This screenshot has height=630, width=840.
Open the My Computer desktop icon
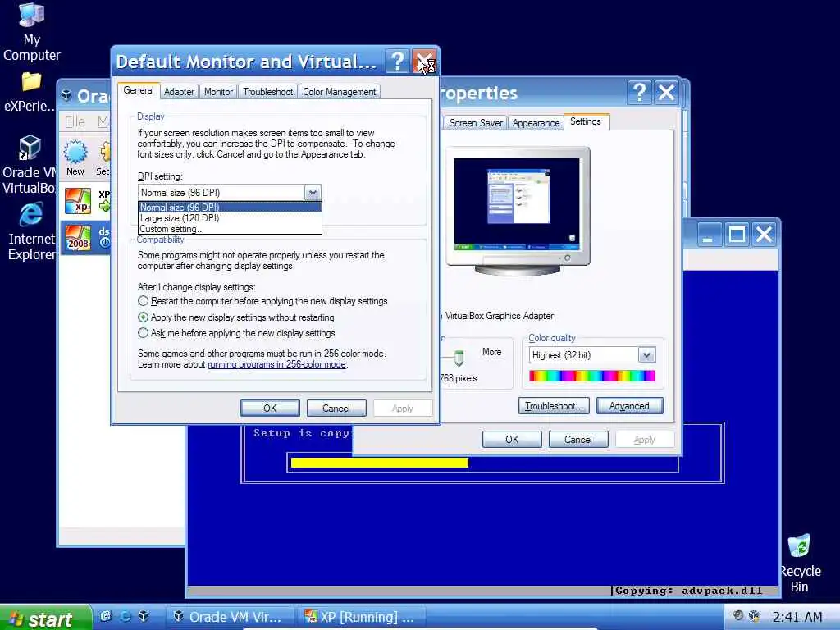pos(31,32)
